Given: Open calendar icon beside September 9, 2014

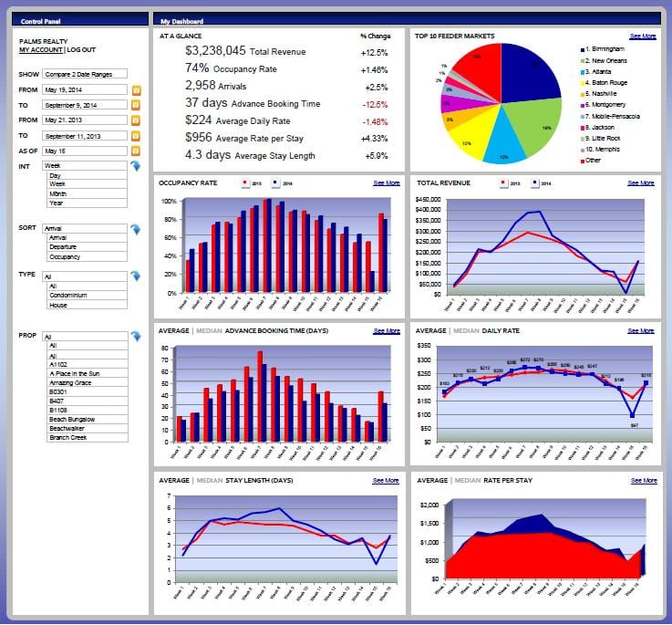Looking at the screenshot, I should point(137,105).
